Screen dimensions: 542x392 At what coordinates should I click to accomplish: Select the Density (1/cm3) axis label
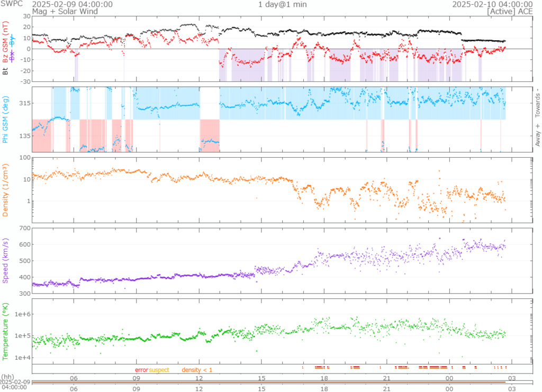5,190
